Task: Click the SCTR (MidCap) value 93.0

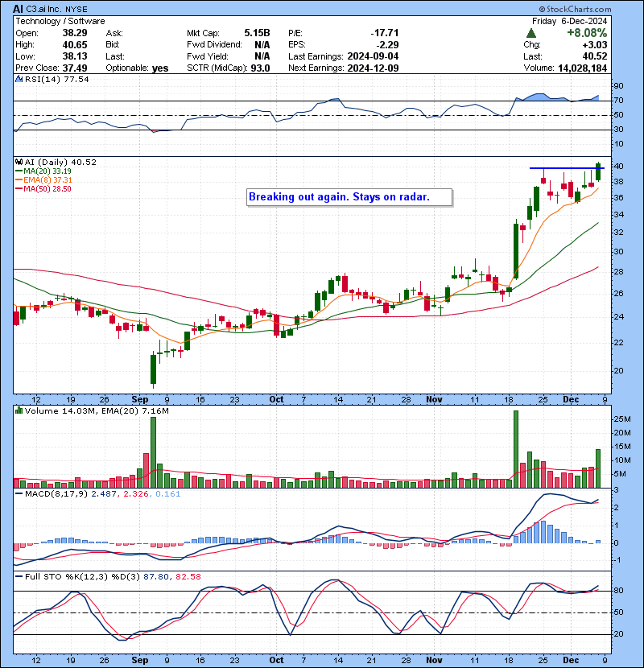Action: [x=260, y=68]
